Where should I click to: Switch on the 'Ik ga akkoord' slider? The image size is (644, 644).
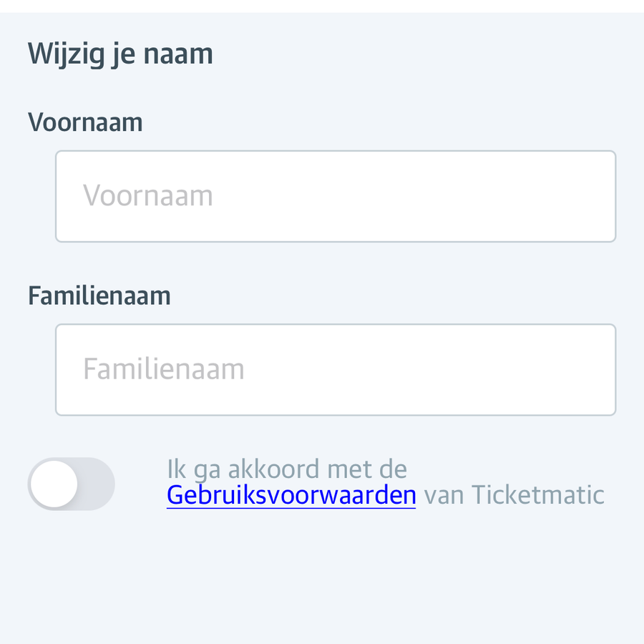pyautogui.click(x=71, y=484)
